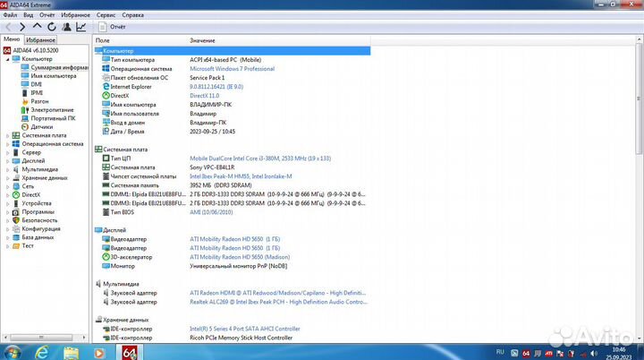Open the Intel Core i3-380M CPU link
Screen dimensions: 644x360
coord(260,159)
